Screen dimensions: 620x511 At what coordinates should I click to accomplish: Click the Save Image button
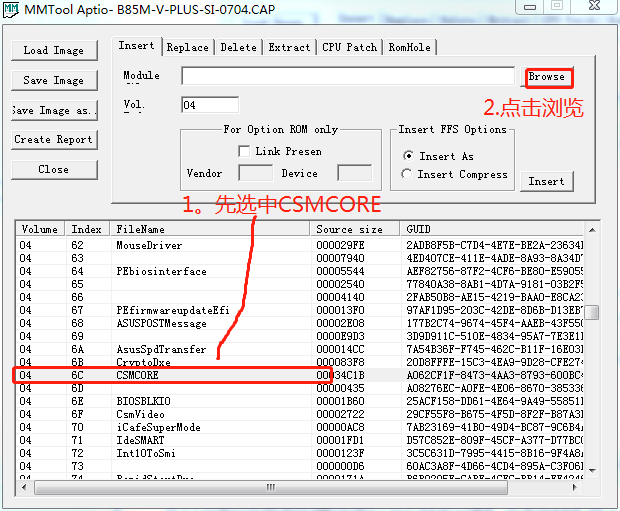pos(54,80)
